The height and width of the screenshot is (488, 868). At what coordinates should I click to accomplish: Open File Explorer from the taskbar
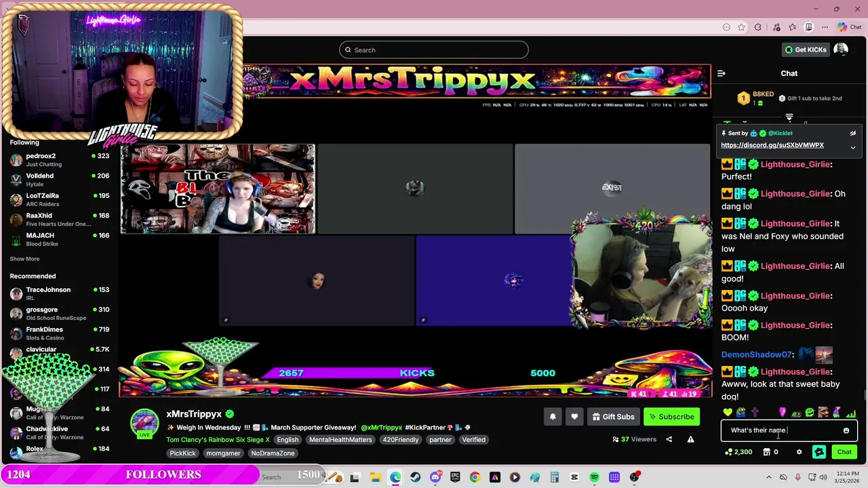click(375, 477)
